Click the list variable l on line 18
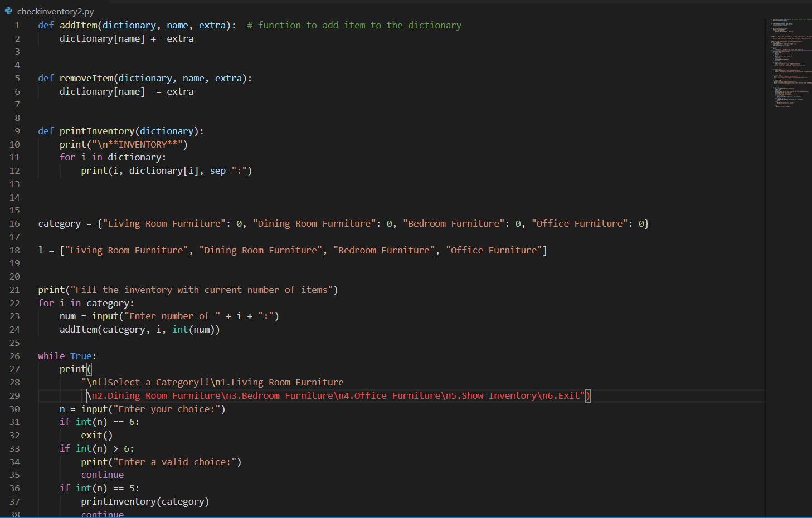The image size is (812, 518). click(40, 250)
